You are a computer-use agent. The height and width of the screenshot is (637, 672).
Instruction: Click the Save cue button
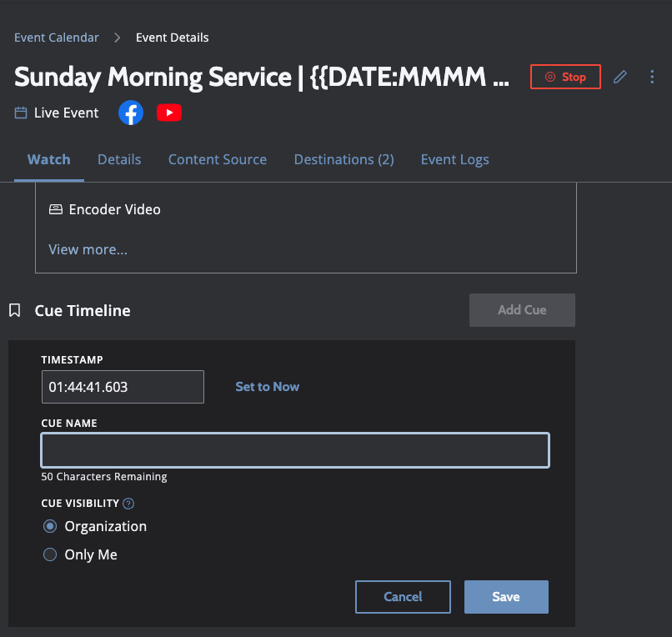tap(506, 597)
